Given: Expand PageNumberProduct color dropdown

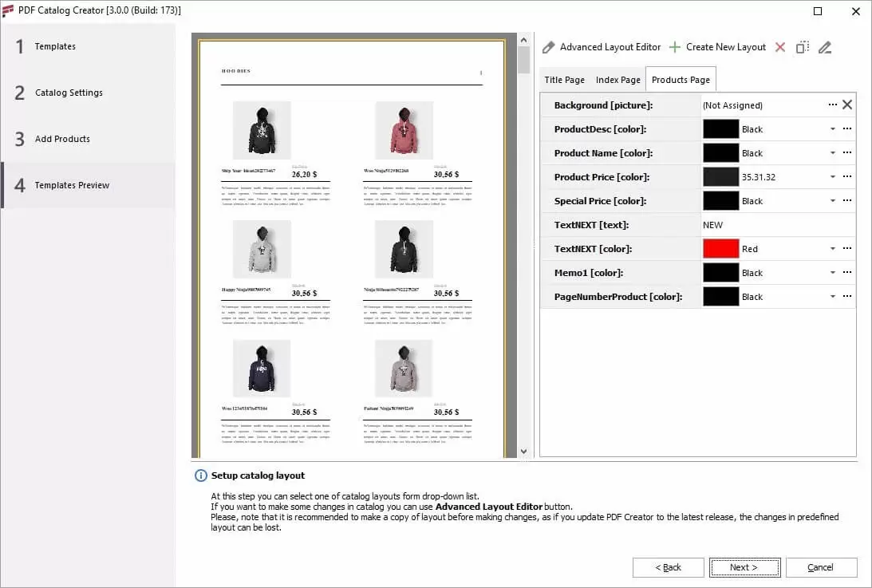Looking at the screenshot, I should point(832,297).
